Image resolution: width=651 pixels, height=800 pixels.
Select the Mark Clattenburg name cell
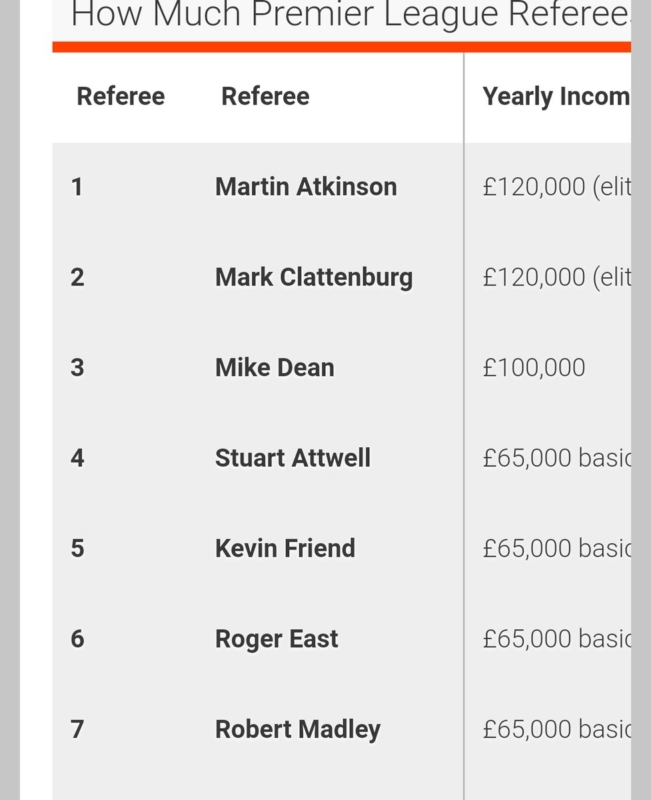click(x=314, y=277)
